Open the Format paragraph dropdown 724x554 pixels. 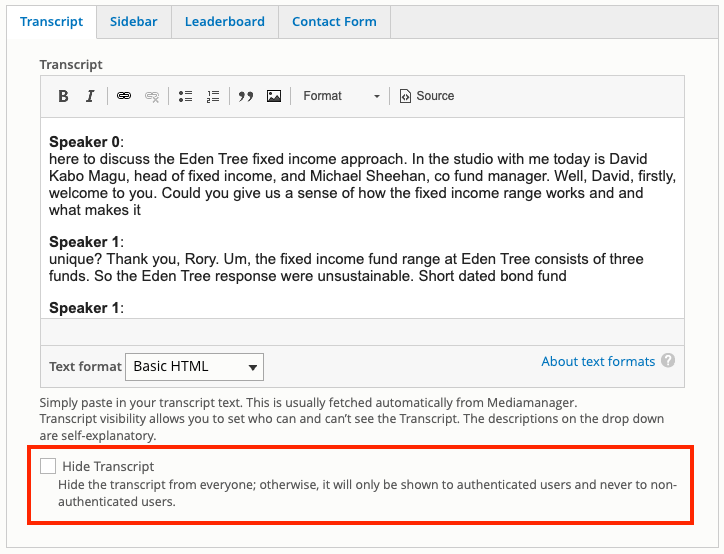click(341, 96)
